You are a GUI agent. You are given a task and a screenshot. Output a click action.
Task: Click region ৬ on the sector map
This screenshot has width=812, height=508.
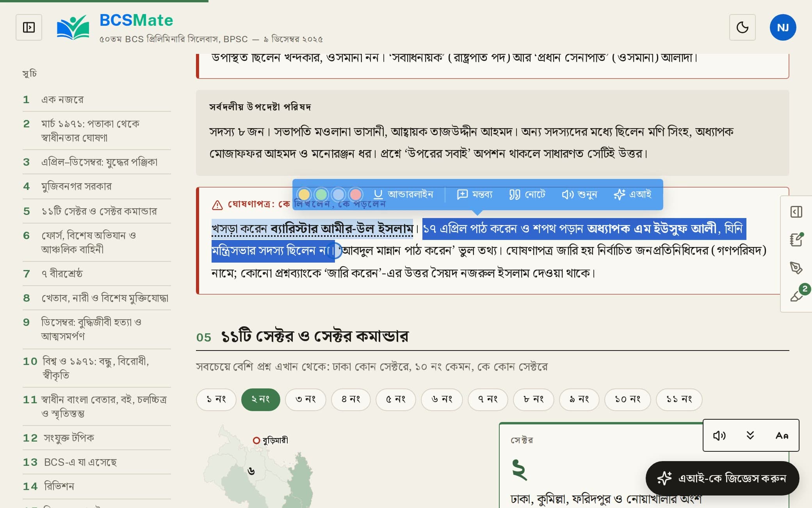(x=251, y=471)
